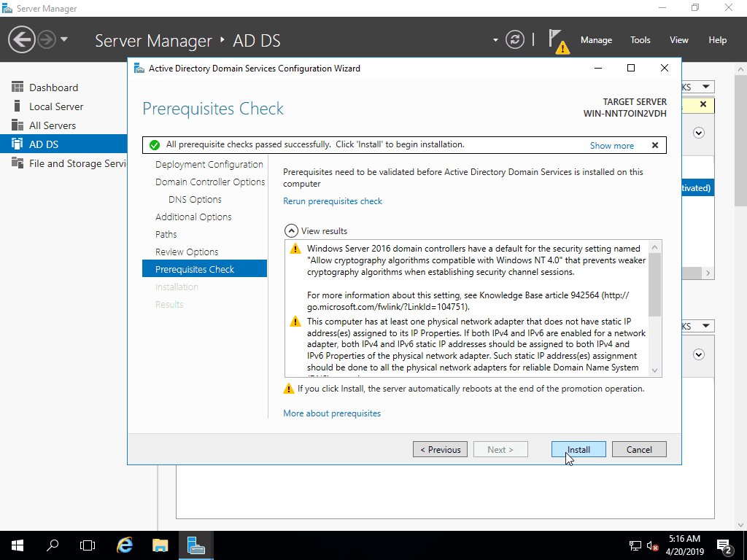Screen dimensions: 747x560
Task: Select the Prerequisites Check step
Action: (204, 268)
